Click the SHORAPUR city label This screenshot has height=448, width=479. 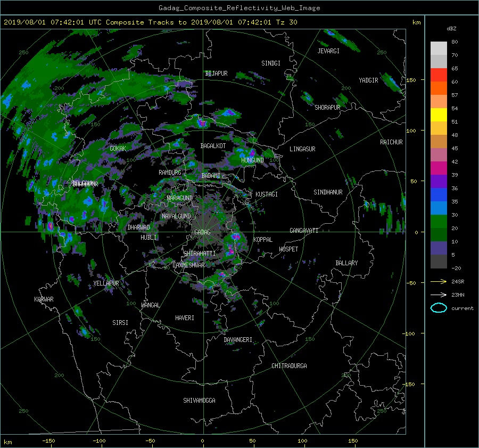327,108
